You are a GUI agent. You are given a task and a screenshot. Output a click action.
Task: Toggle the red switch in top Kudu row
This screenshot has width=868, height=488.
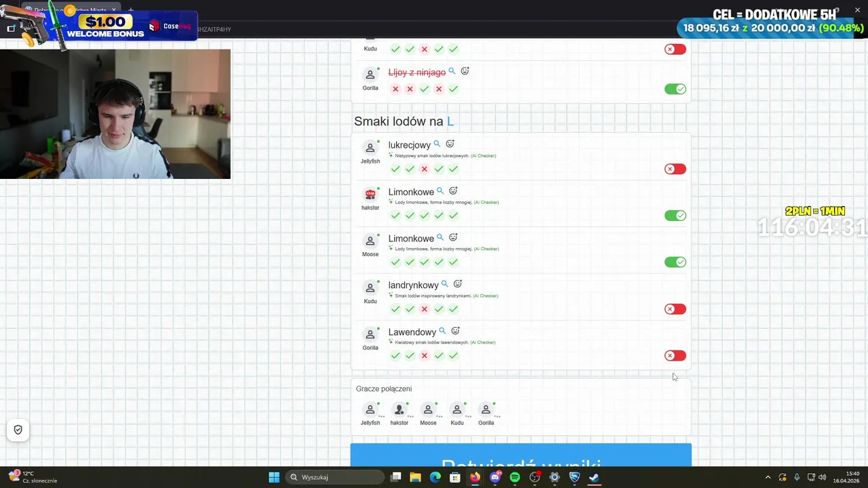point(675,49)
